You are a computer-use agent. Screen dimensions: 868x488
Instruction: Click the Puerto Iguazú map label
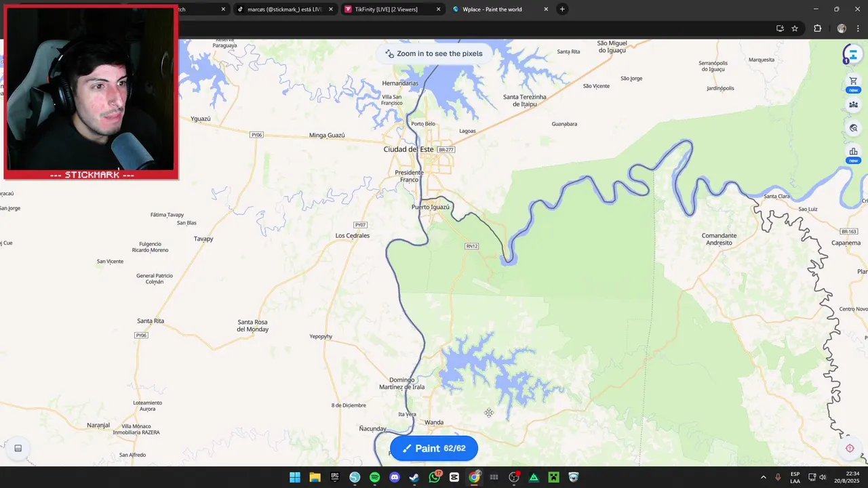tap(431, 207)
